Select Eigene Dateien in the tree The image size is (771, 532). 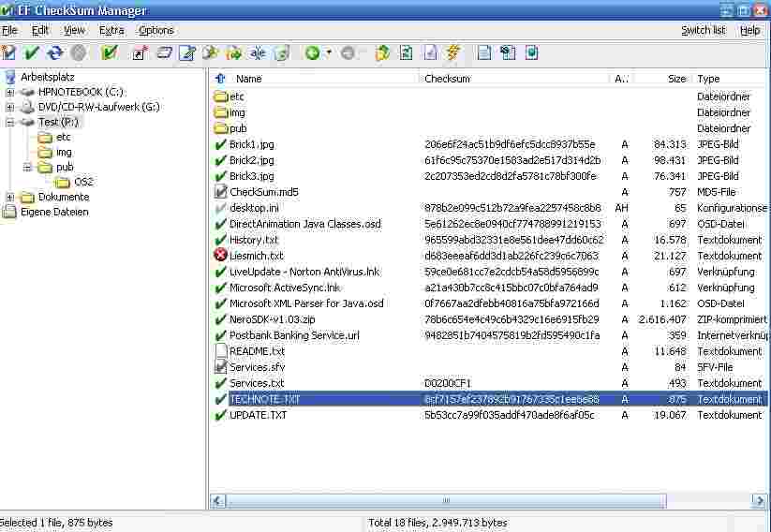point(54,212)
